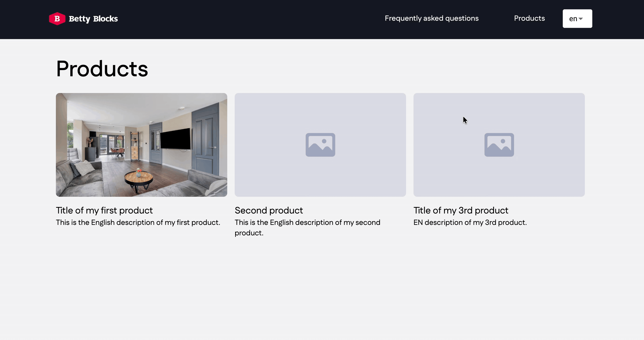Click the second product's description text

pyautogui.click(x=307, y=222)
